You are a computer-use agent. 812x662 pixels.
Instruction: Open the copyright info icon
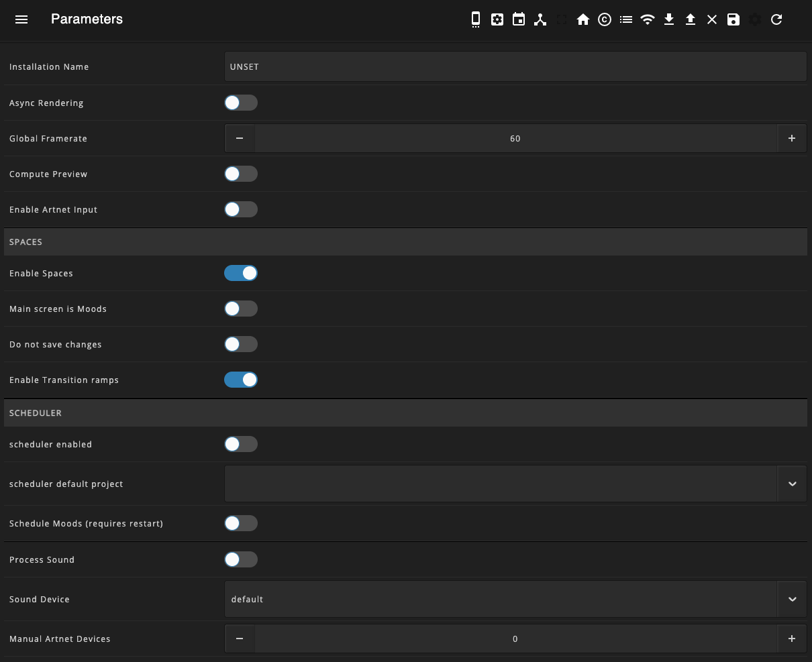tap(604, 19)
